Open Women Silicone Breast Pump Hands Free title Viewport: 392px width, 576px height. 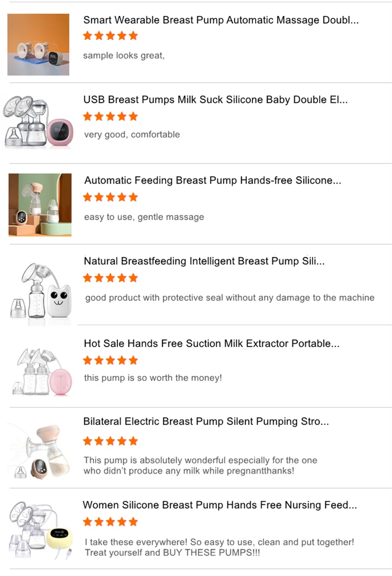coord(220,505)
